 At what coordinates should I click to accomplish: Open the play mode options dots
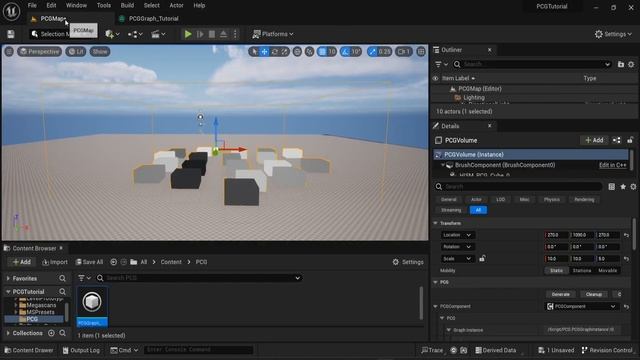pyautogui.click(x=235, y=34)
